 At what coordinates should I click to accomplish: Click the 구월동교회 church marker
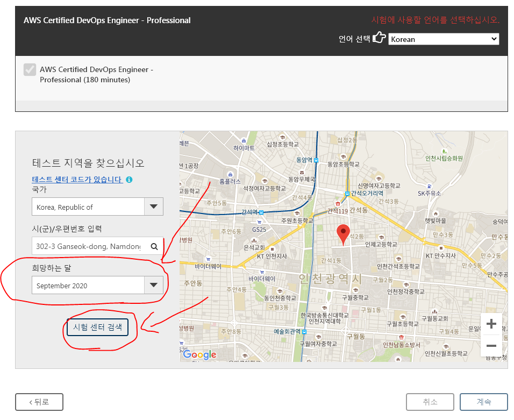434,311
